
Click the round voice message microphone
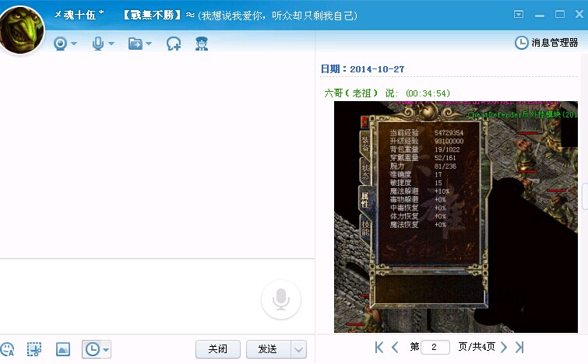click(281, 299)
